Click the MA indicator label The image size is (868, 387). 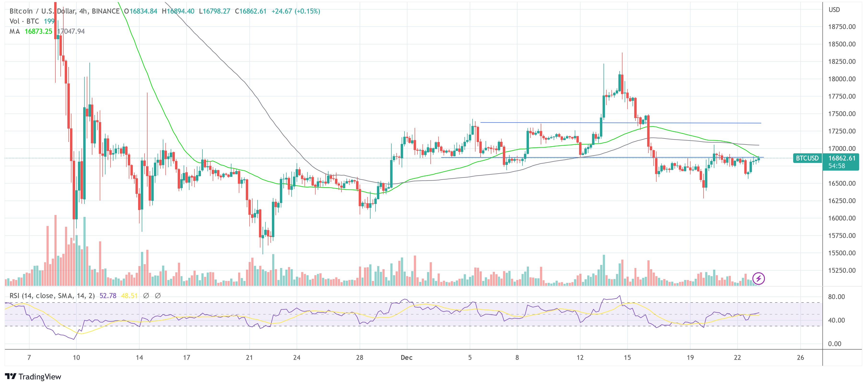click(x=14, y=31)
